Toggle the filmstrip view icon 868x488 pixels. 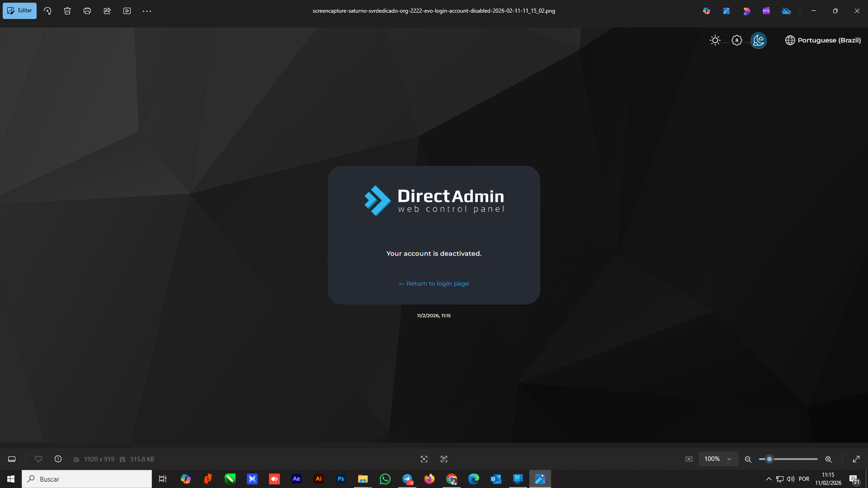pos(12,459)
